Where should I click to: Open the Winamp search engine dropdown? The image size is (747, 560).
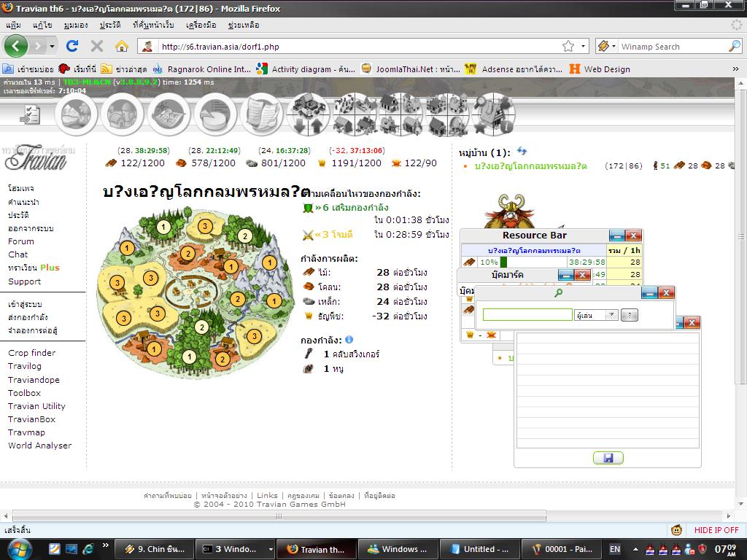pyautogui.click(x=614, y=46)
